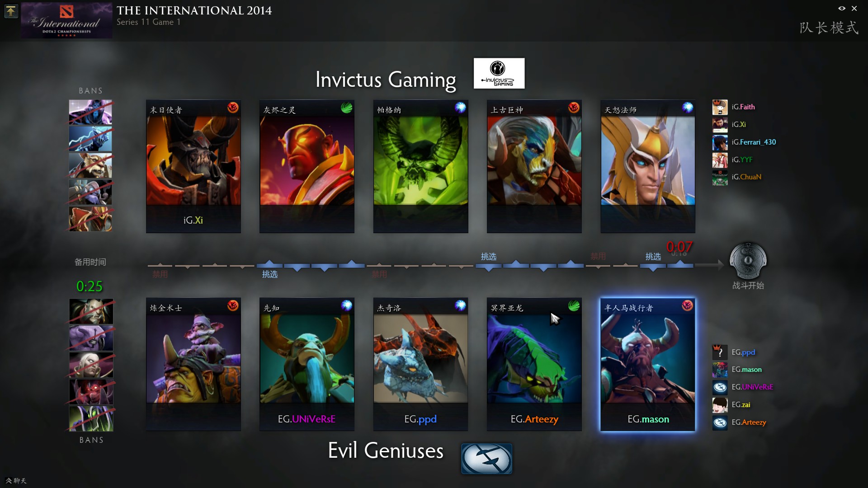Click iG.Faith player avatar

(x=720, y=107)
